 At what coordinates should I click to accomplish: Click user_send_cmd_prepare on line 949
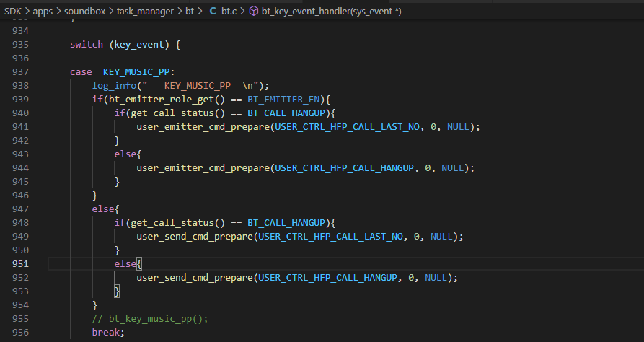pos(195,237)
